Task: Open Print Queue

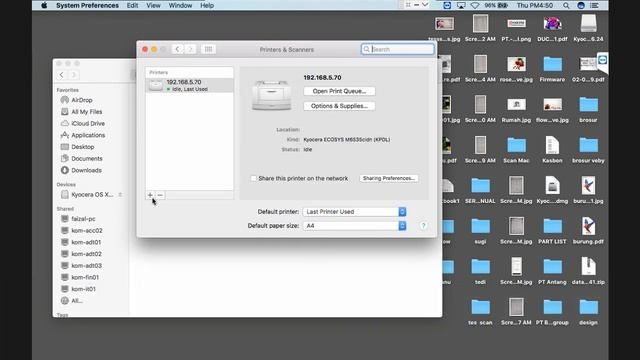Action: pyautogui.click(x=339, y=91)
